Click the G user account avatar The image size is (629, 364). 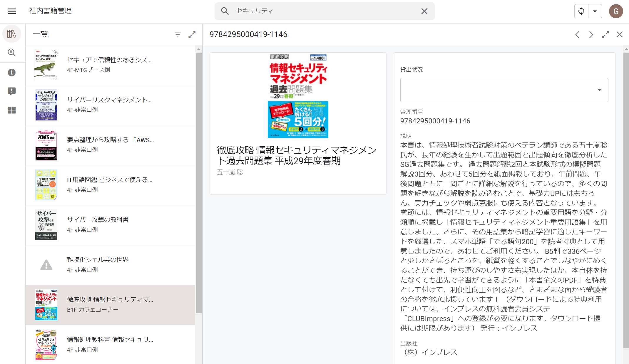pos(616,11)
